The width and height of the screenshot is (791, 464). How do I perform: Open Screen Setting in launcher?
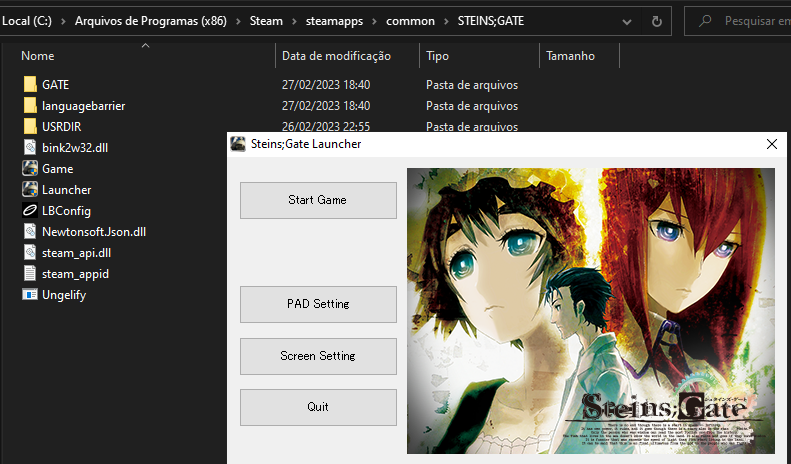[318, 356]
